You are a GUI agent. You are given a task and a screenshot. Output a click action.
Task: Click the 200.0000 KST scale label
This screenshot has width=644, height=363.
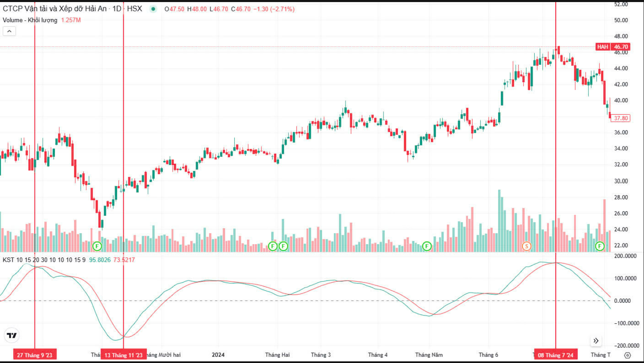(625, 256)
